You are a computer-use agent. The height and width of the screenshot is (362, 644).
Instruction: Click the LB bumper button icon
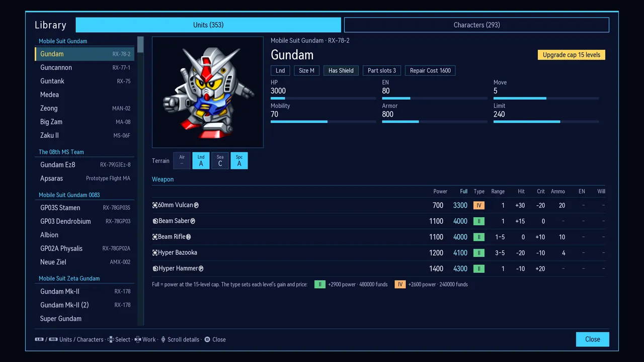coord(39,339)
